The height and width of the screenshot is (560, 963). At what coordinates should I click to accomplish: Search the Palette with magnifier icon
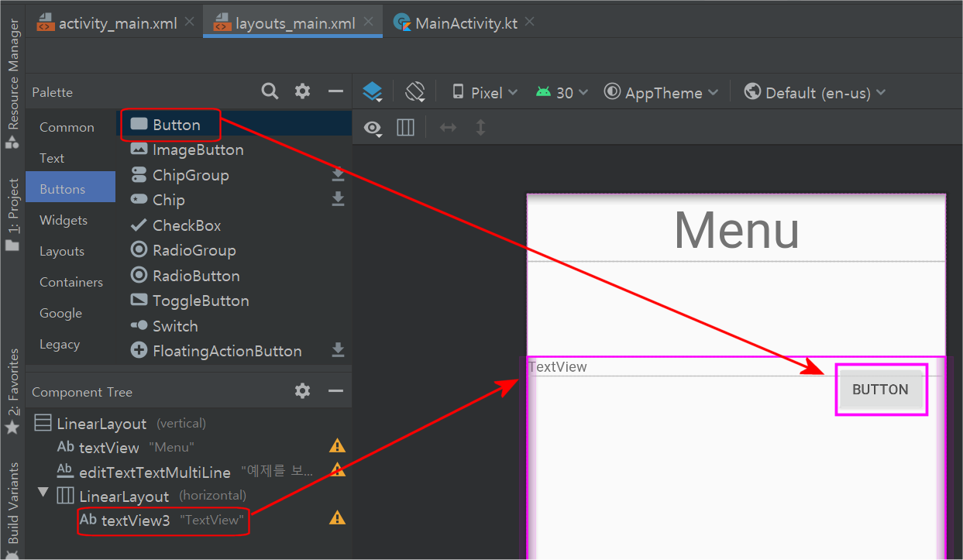(270, 91)
